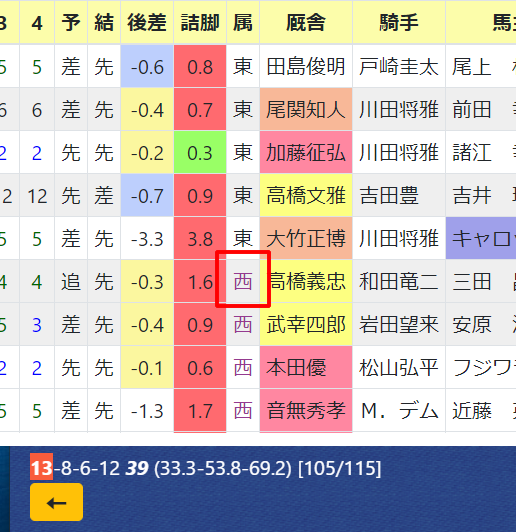This screenshot has width=516, height=532.
Task: Click the 1.7 詰脚 value
Action: click(x=200, y=411)
